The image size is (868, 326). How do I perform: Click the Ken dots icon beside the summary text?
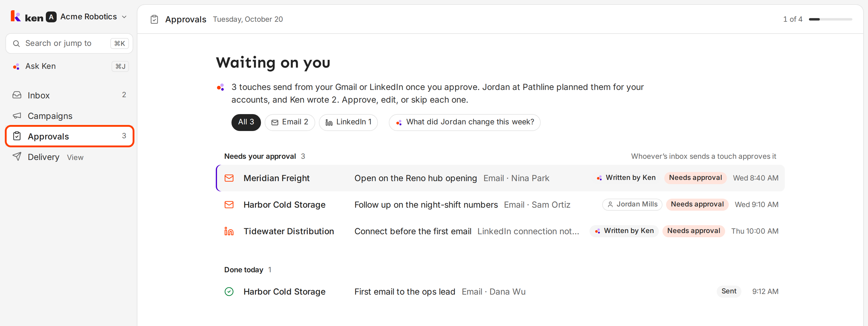[x=220, y=88]
